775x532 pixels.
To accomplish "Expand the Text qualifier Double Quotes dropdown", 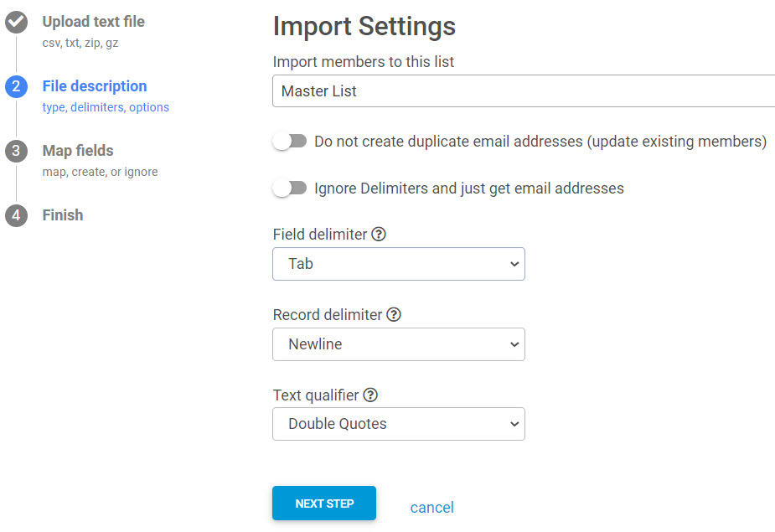I will 399,424.
